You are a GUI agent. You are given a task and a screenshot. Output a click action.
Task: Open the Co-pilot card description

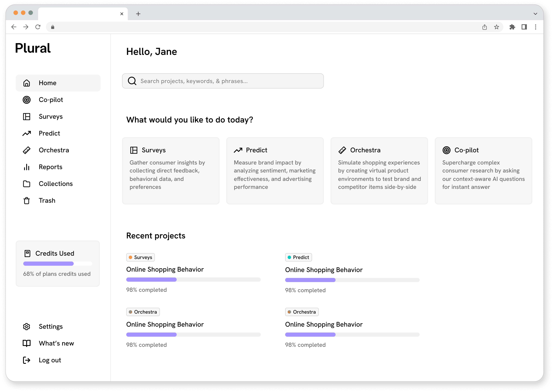(x=483, y=175)
